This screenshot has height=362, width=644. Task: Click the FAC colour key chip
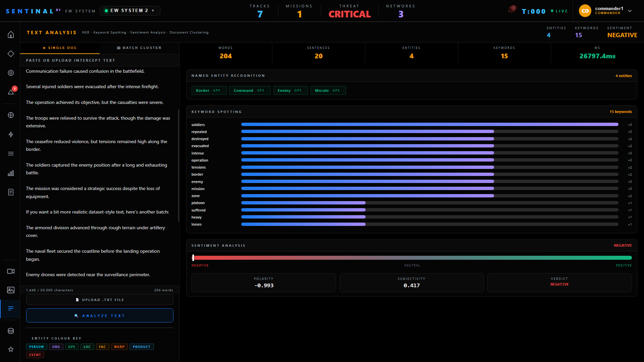tap(103, 347)
